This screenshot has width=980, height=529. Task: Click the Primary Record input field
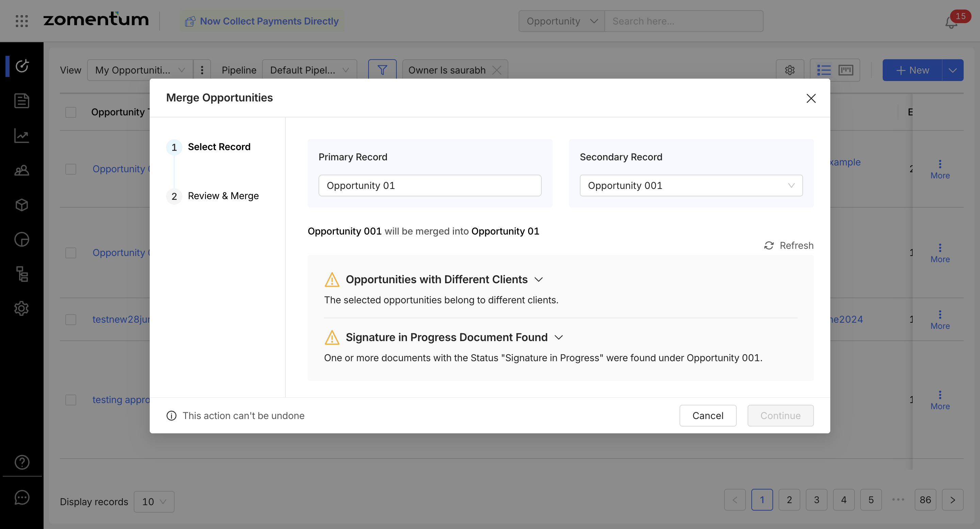pyautogui.click(x=429, y=186)
